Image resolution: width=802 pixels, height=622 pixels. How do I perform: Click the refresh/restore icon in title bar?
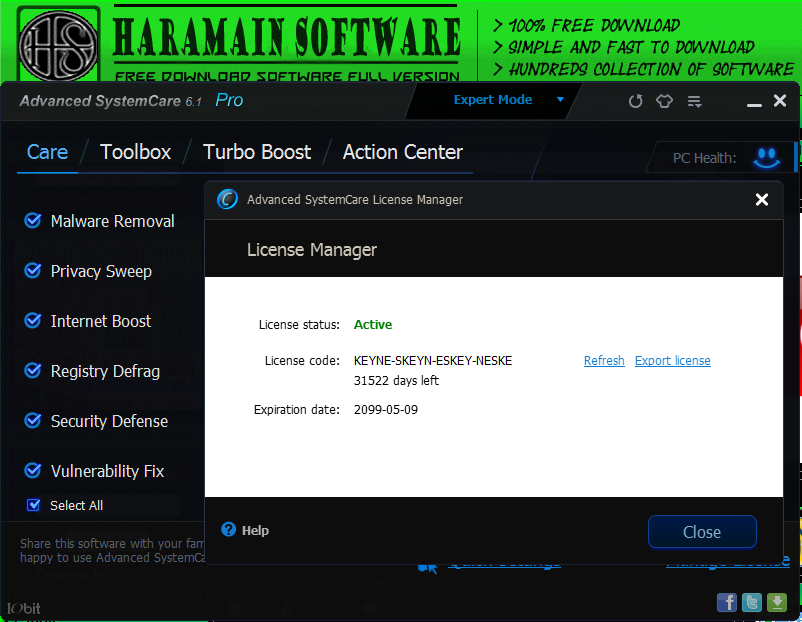pyautogui.click(x=635, y=101)
